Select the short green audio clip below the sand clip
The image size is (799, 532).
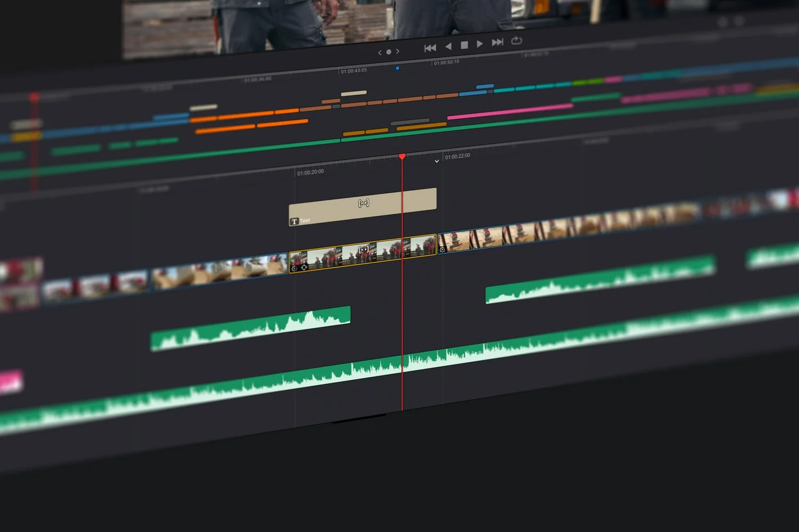(250, 329)
